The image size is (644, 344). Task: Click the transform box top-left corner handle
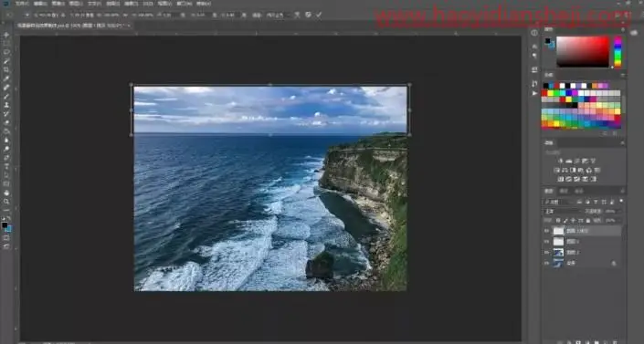(132, 85)
